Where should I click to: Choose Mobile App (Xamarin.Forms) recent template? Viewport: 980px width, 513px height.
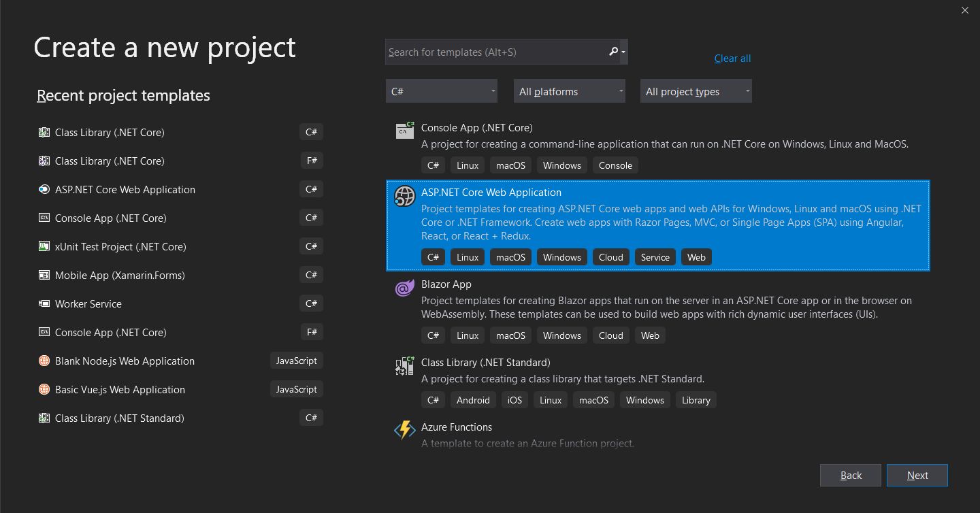click(x=120, y=276)
